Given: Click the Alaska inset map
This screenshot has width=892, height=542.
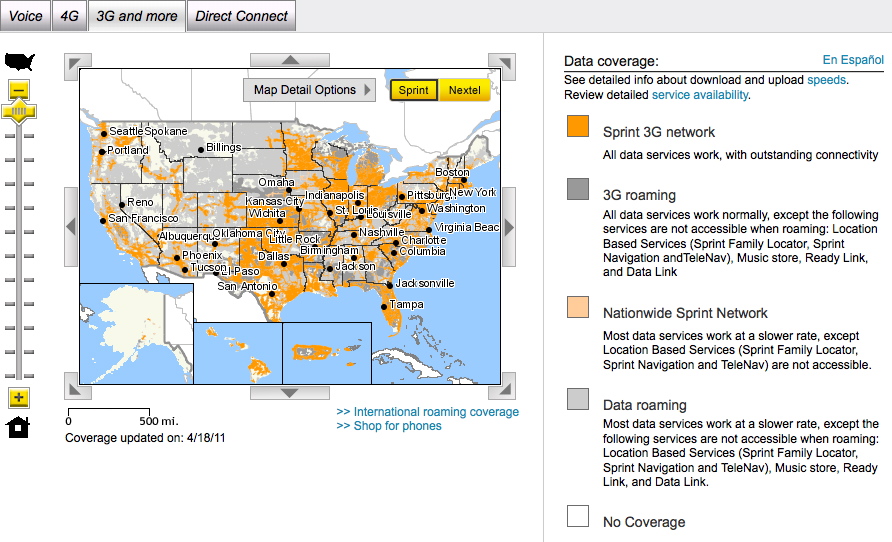Looking at the screenshot, I should pyautogui.click(x=137, y=333).
